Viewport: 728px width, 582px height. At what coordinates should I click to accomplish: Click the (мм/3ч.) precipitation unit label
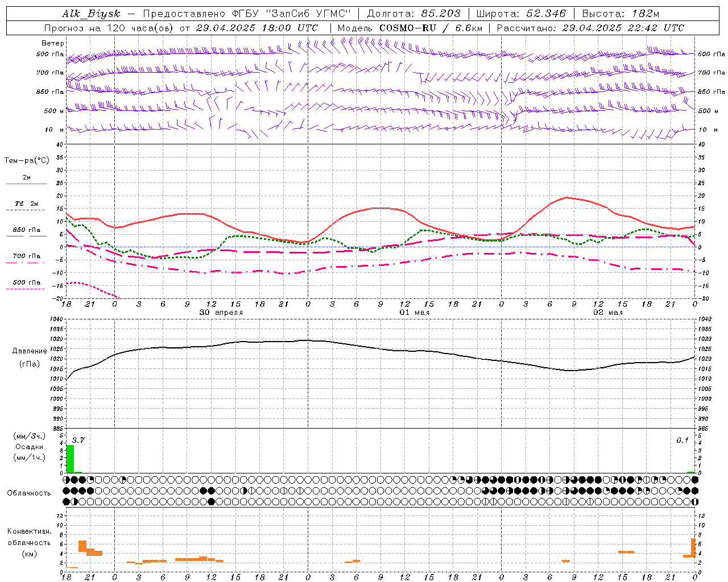tap(29, 436)
